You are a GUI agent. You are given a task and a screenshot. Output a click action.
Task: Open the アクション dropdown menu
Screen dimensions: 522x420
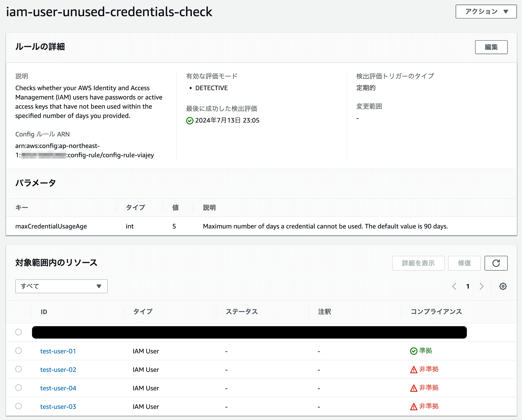tap(486, 11)
